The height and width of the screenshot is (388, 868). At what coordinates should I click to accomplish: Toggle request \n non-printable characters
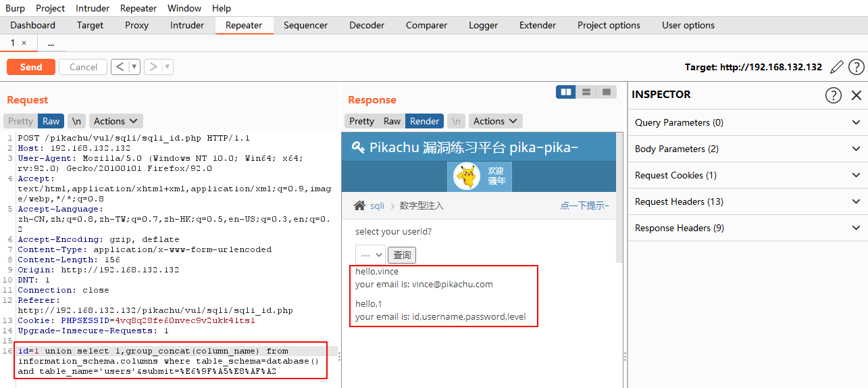pos(77,121)
